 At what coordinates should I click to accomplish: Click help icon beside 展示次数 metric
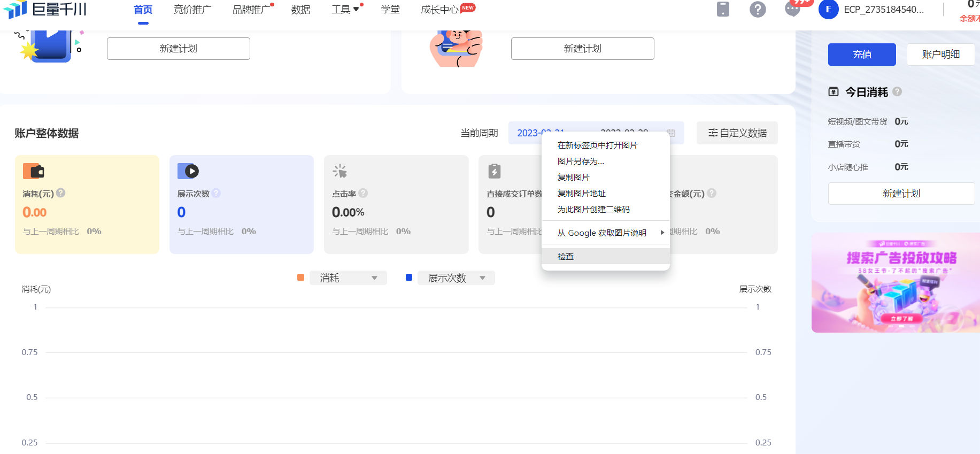pos(216,193)
